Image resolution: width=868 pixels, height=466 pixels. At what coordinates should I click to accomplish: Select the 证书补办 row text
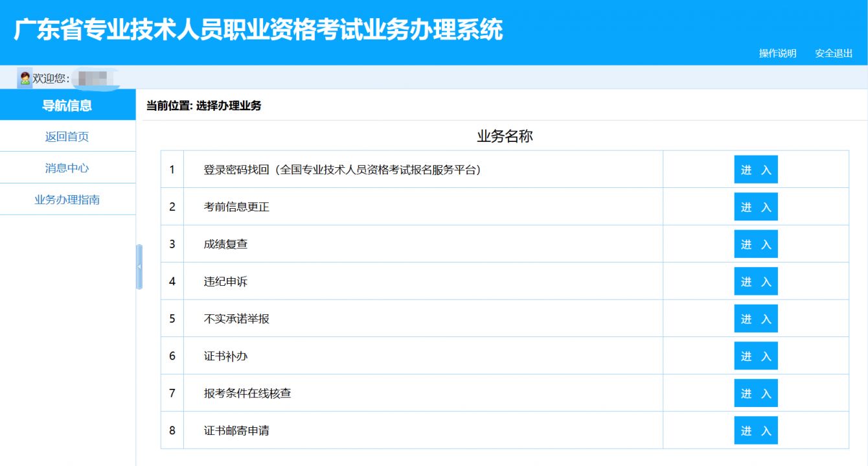[x=225, y=356]
